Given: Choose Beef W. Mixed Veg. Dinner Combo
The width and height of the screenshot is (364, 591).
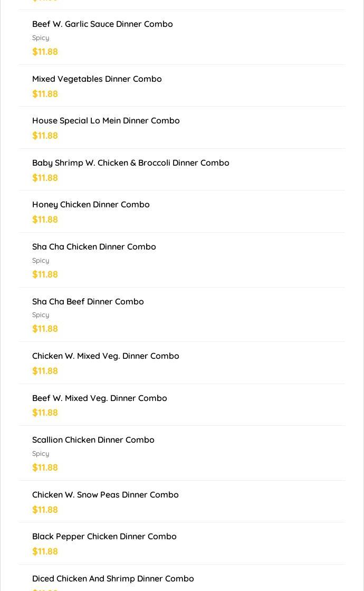Looking at the screenshot, I should click(x=182, y=405).
